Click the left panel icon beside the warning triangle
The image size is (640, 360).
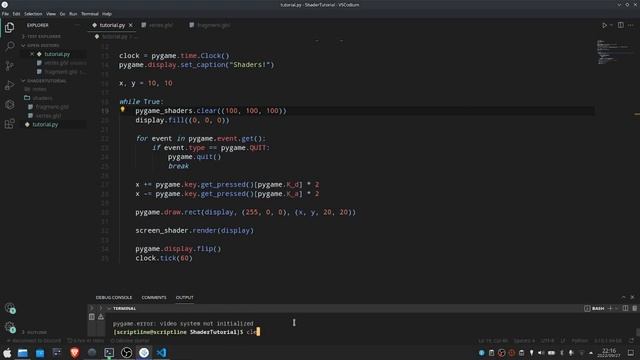coord(92,317)
